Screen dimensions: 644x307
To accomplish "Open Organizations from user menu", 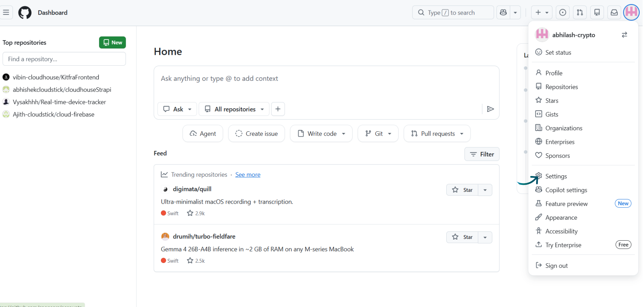I will tap(583, 128).
